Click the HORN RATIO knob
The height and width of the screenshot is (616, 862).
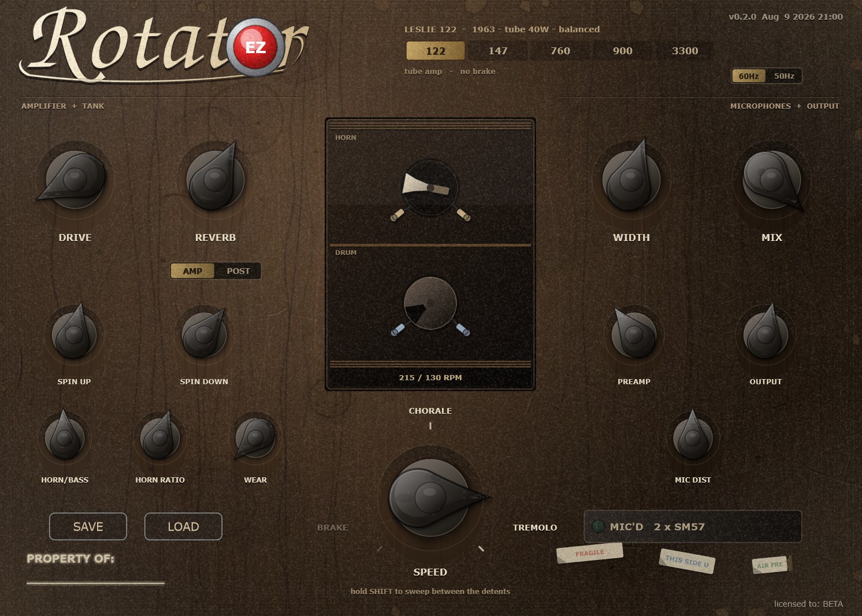[159, 437]
